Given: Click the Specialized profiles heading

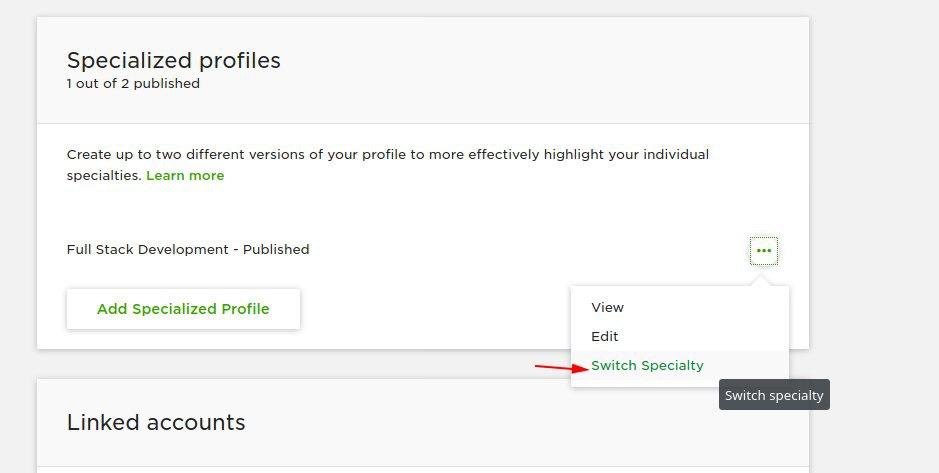Looking at the screenshot, I should [x=174, y=60].
